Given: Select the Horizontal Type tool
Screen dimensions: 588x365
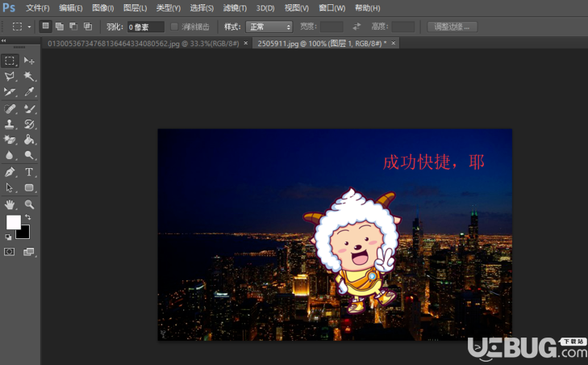Looking at the screenshot, I should 29,172.
